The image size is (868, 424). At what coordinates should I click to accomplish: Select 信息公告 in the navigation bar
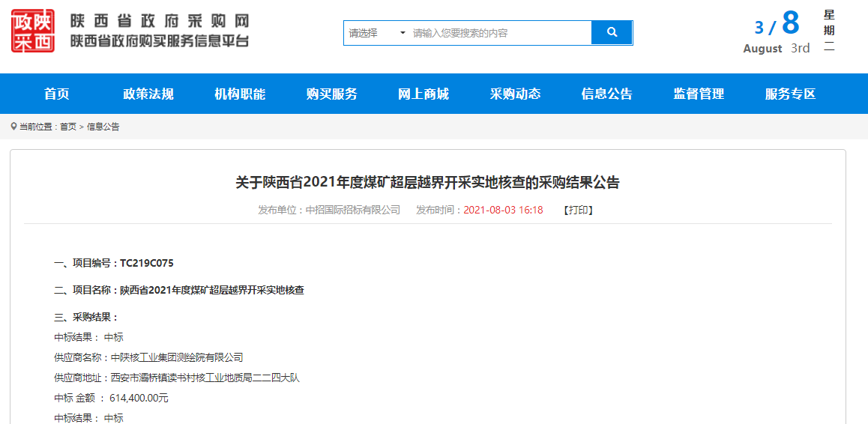(607, 94)
